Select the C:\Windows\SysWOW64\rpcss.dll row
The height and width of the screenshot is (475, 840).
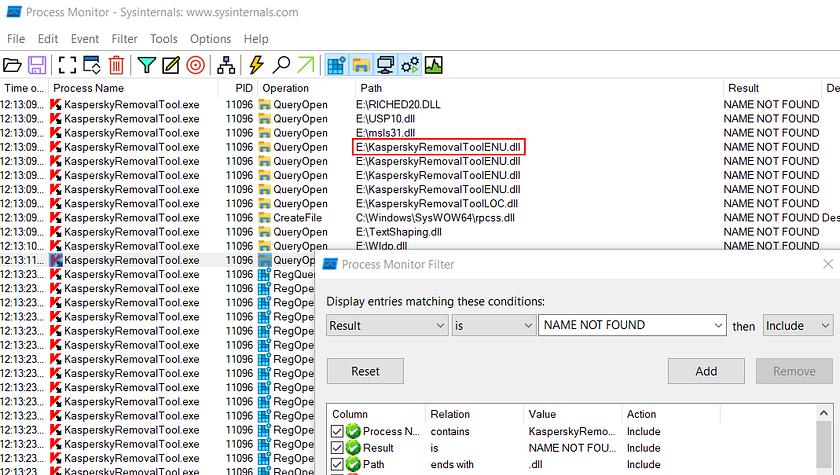[435, 218]
